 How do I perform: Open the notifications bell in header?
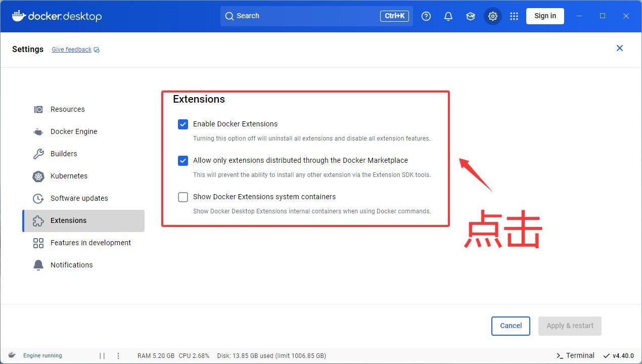tap(448, 16)
